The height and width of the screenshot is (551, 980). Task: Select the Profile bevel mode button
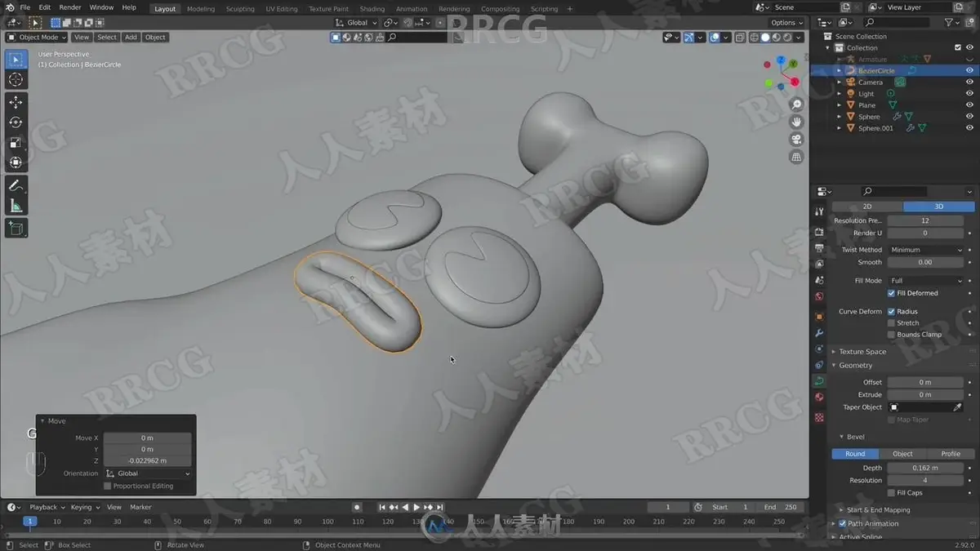[x=951, y=454]
